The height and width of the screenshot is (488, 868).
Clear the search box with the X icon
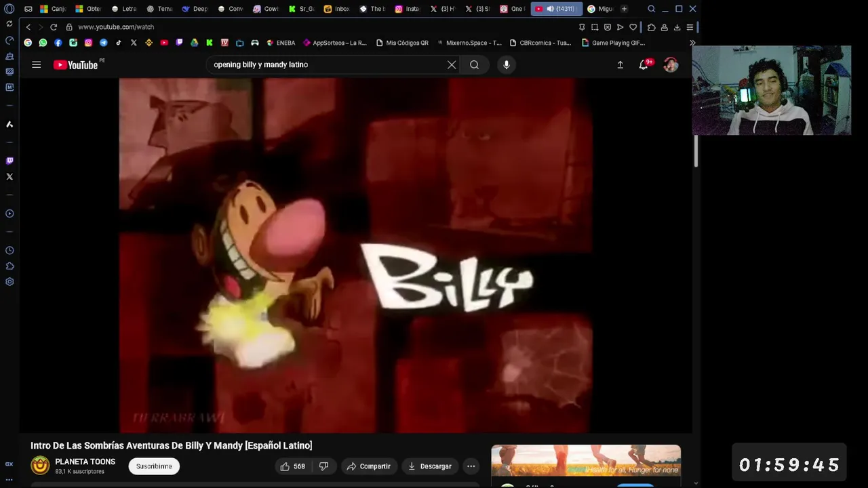pos(452,64)
